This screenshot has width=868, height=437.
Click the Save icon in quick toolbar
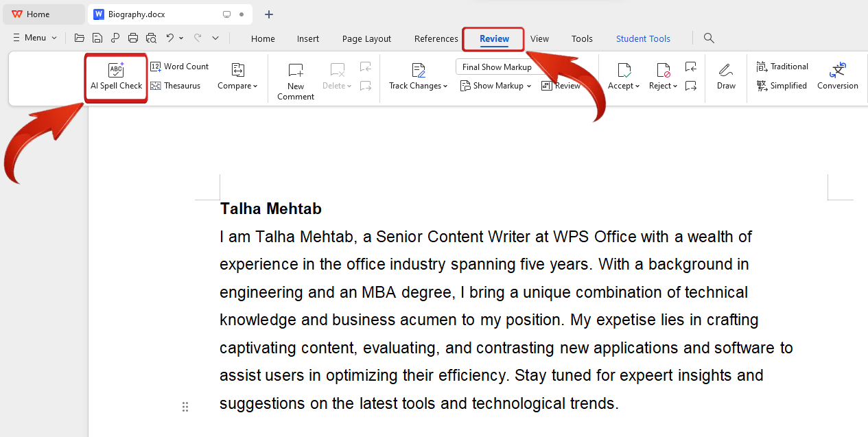[x=97, y=38]
